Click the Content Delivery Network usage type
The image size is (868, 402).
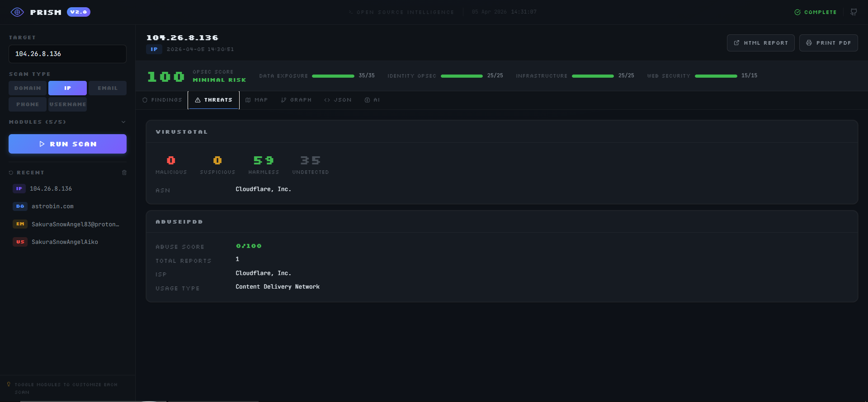(278, 287)
